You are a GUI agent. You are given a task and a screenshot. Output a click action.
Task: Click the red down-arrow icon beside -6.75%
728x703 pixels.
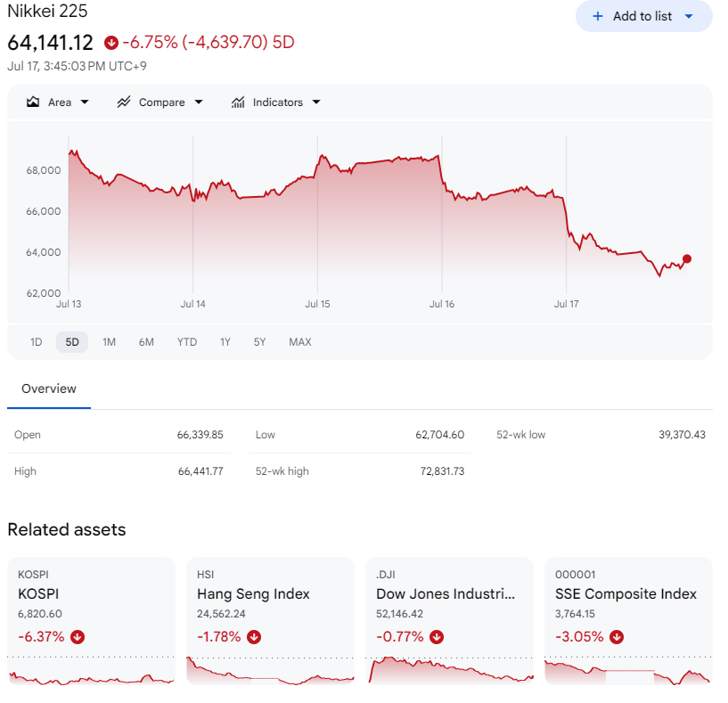(x=111, y=43)
